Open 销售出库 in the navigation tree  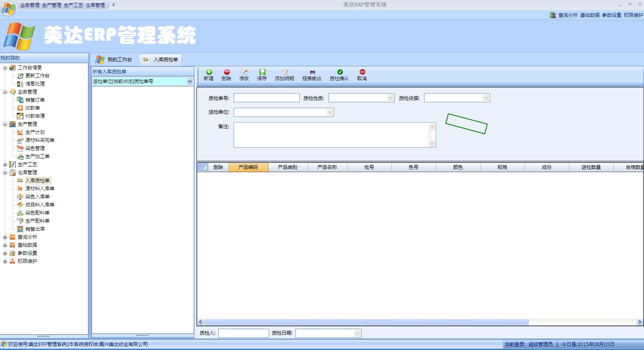point(35,229)
